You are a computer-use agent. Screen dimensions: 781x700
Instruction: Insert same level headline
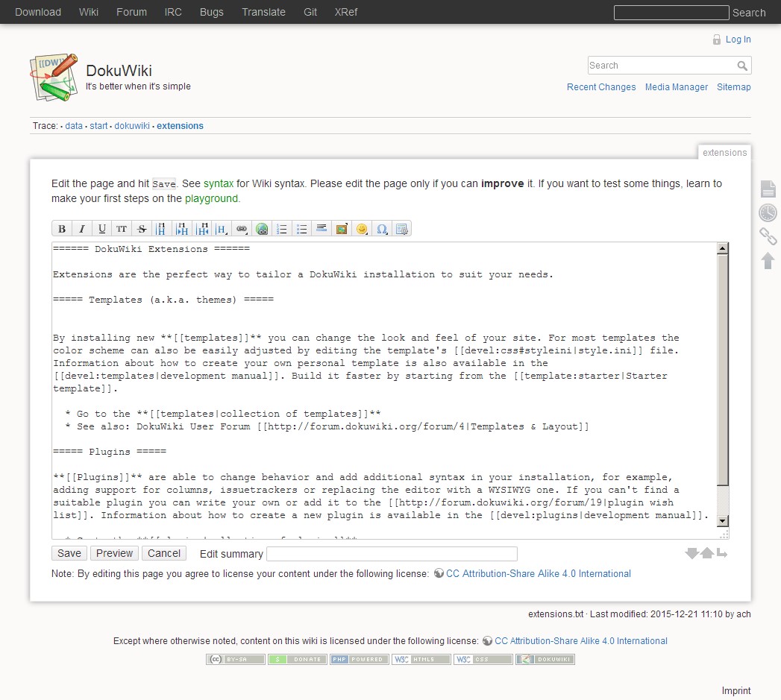coord(161,229)
